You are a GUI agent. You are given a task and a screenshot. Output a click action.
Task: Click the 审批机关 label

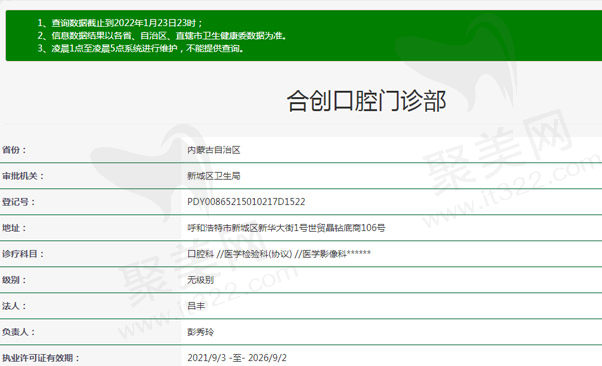point(23,176)
